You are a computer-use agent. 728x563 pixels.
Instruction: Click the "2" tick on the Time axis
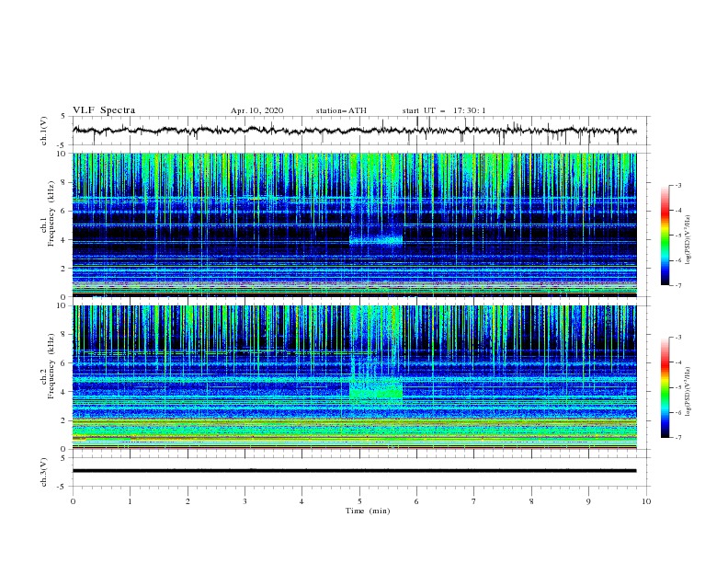pyautogui.click(x=188, y=501)
